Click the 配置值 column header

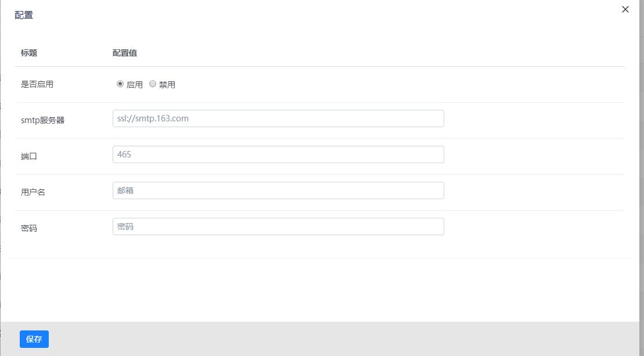(x=125, y=53)
